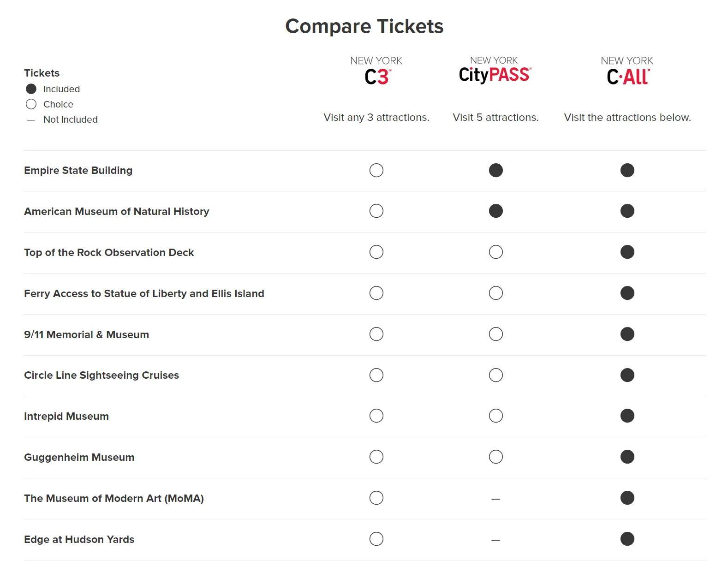This screenshot has width=728, height=578.
Task: Click C-All included dot for Guggenheim Museum
Action: click(x=627, y=457)
